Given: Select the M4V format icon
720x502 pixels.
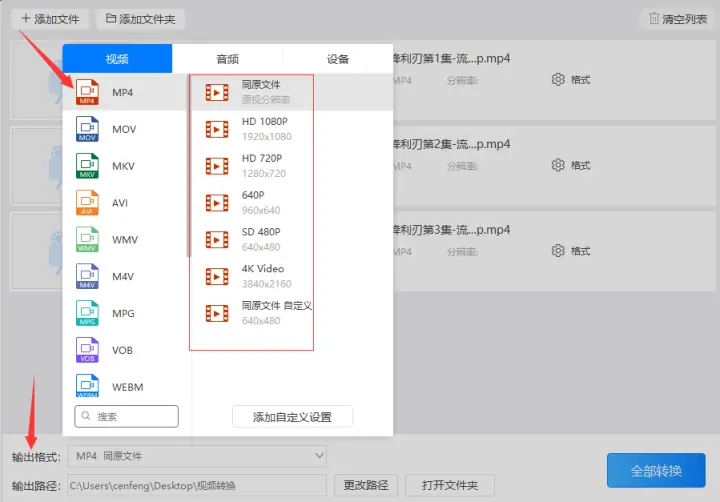Looking at the screenshot, I should coord(87,276).
